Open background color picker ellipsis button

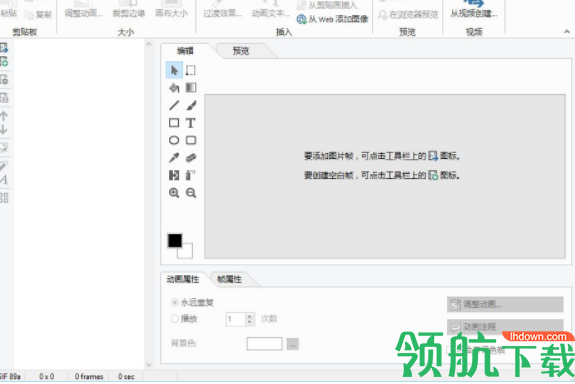293,344
